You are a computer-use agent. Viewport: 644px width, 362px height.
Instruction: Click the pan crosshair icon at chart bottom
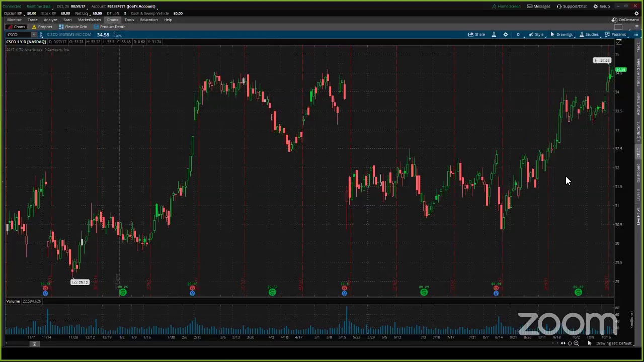click(570, 343)
